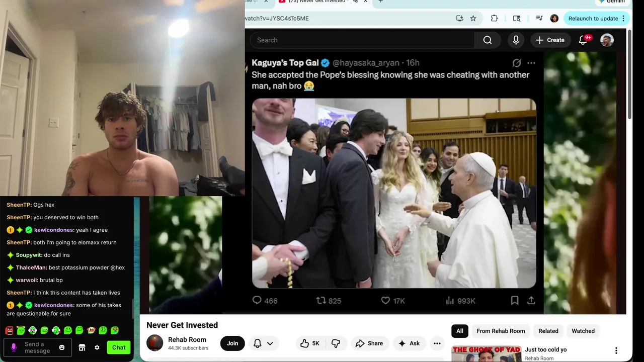Viewport: 644px width, 362px height.
Task: Open the emoji picker smiley in chat
Action: pos(62,347)
